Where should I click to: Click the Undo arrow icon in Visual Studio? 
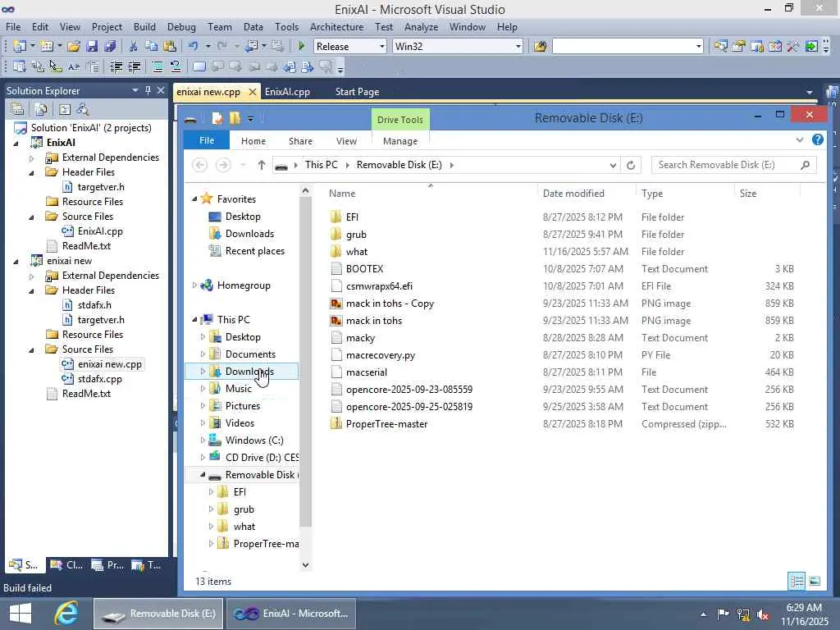pyautogui.click(x=194, y=47)
